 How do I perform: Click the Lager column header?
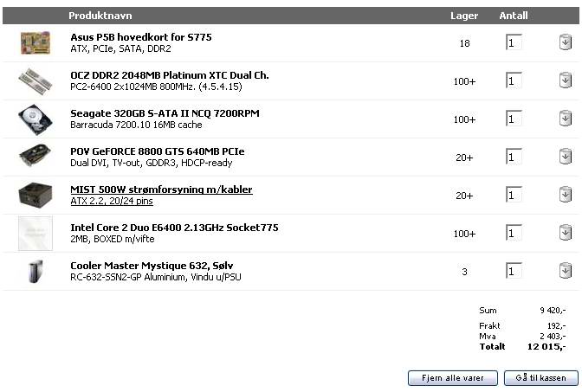464,16
